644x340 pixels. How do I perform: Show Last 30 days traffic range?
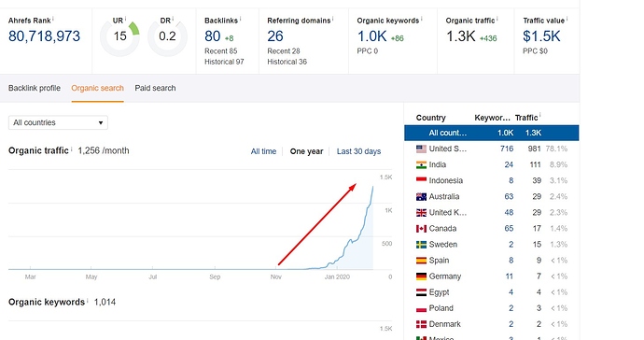[x=358, y=151]
